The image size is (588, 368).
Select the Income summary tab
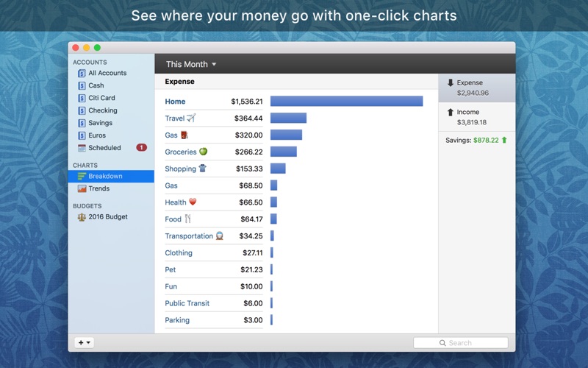[476, 117]
